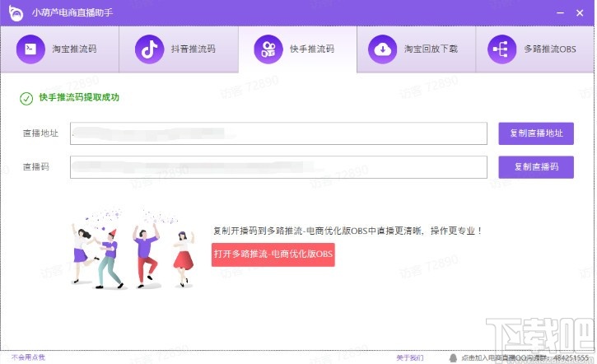Open 打开多路推流-电商优化版OBS red button
The height and width of the screenshot is (364, 597).
[x=273, y=254]
